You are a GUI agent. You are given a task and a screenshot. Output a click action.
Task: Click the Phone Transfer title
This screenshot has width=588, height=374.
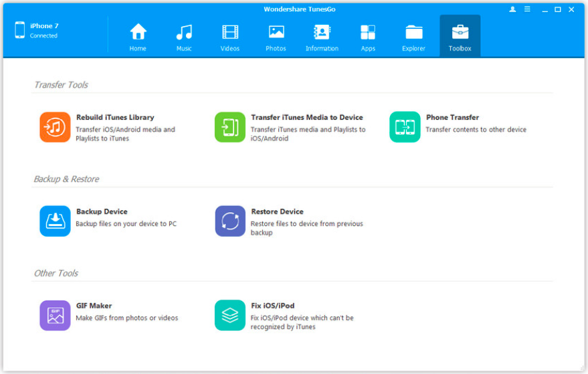pyautogui.click(x=452, y=117)
